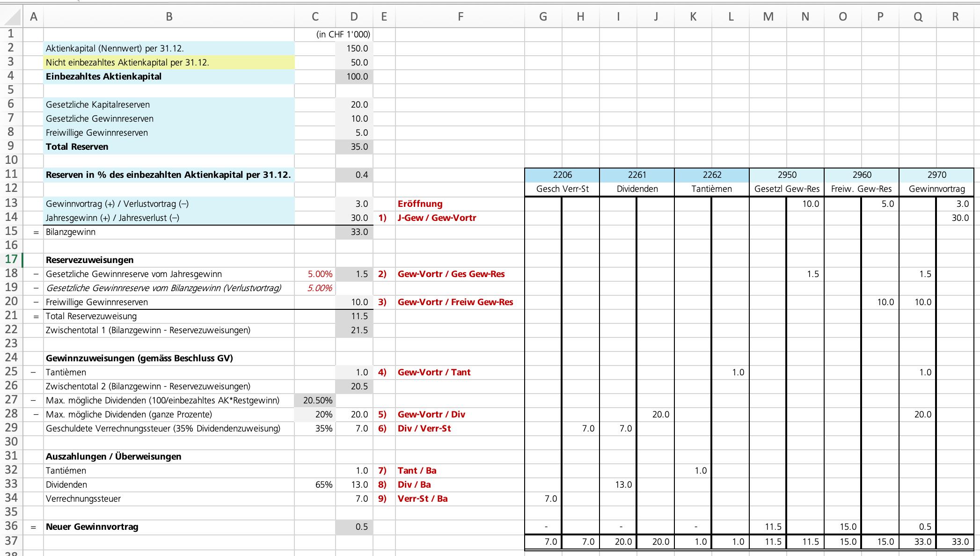The height and width of the screenshot is (556, 980).
Task: Select the Verr-St / Ba booking text
Action: [x=422, y=499]
